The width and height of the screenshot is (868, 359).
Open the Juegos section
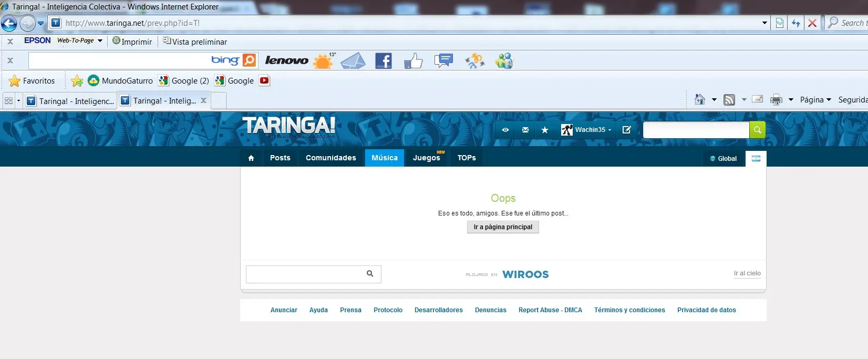coord(428,158)
